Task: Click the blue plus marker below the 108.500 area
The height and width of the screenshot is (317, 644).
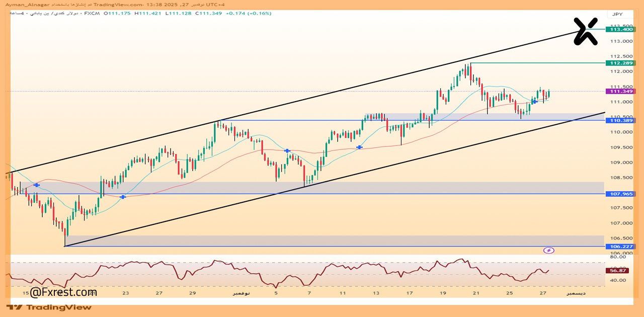Action: pyautogui.click(x=122, y=197)
